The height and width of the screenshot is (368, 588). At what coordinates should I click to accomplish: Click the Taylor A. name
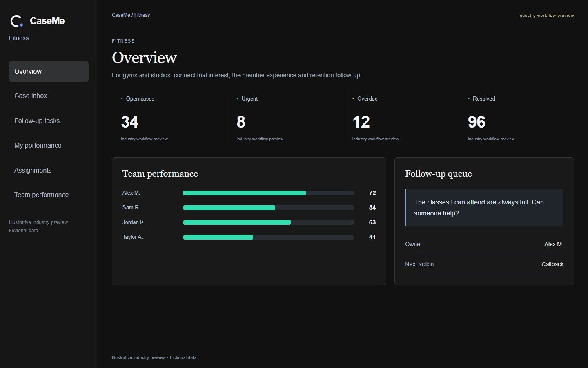(132, 237)
